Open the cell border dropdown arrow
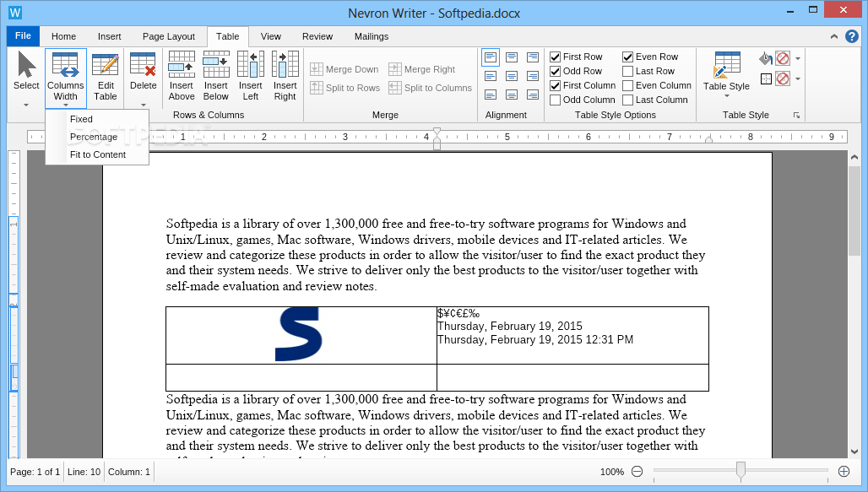The width and height of the screenshot is (868, 492). [x=798, y=79]
